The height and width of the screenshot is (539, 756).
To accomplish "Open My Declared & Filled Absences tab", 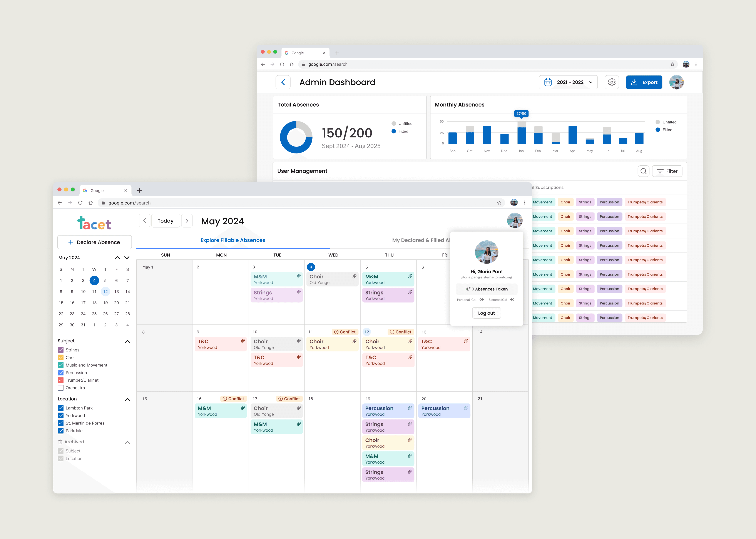I will pos(420,240).
